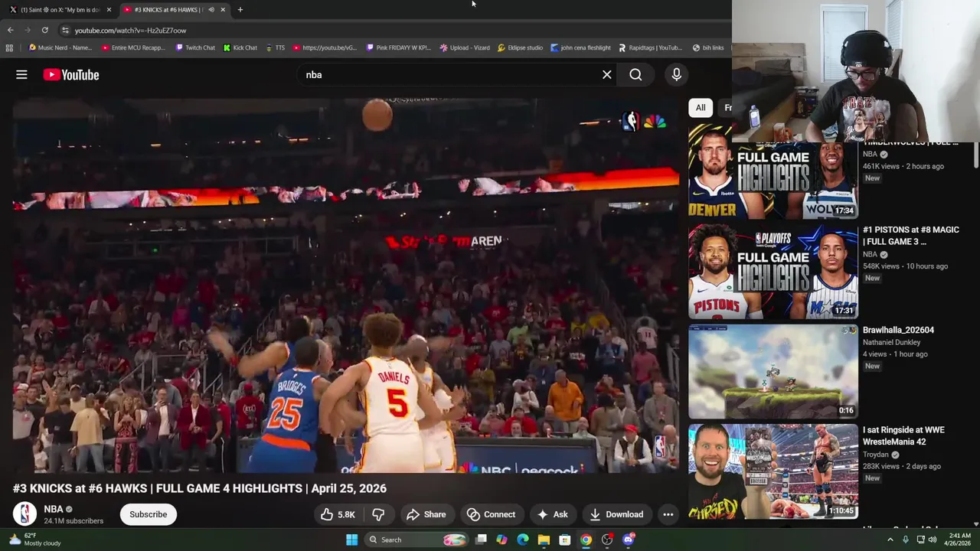Screen dimensions: 980x551
Task: Open NBA channel name link
Action: 54,509
